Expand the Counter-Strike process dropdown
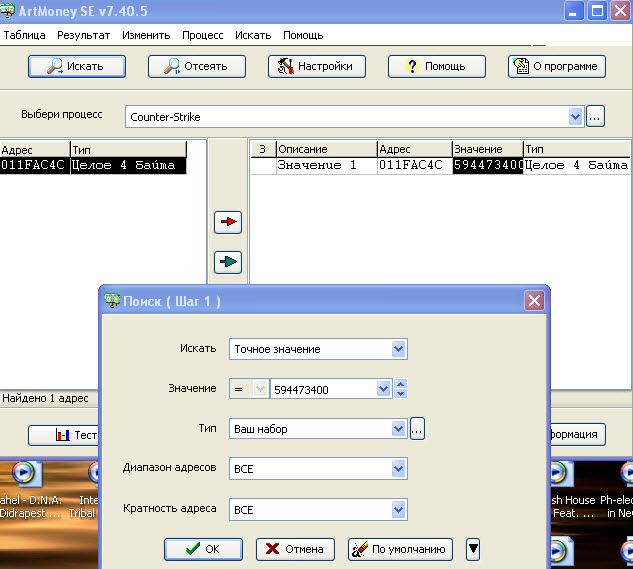This screenshot has width=633, height=569. click(576, 117)
